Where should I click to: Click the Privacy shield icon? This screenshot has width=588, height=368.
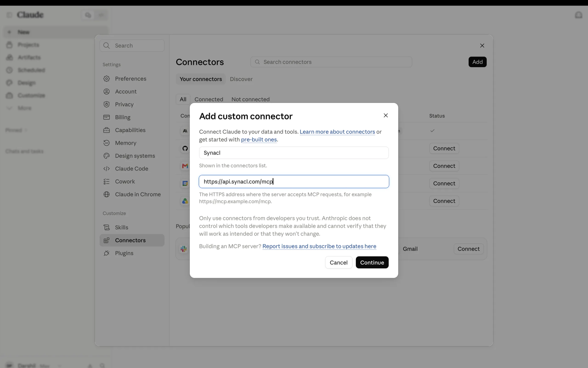pos(106,104)
